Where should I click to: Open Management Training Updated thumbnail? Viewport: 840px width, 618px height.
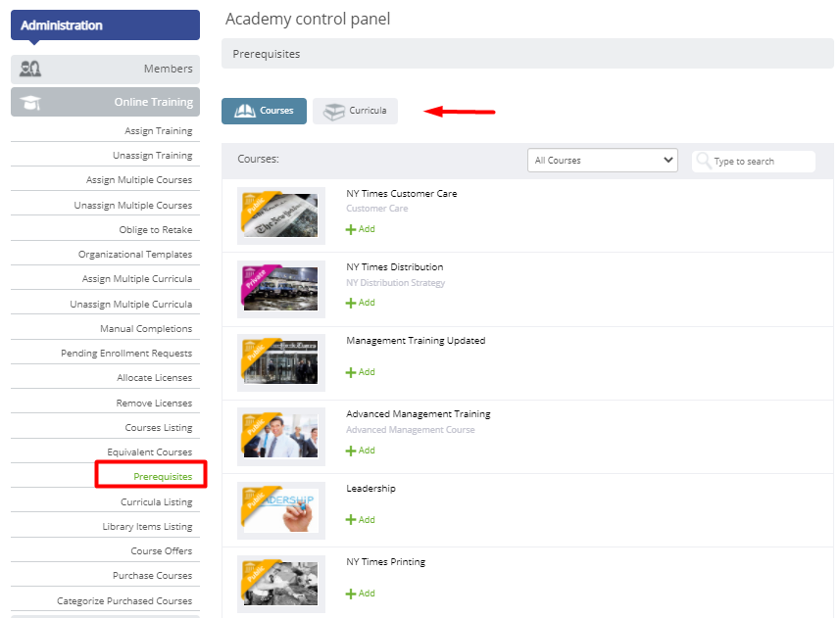[x=280, y=362]
